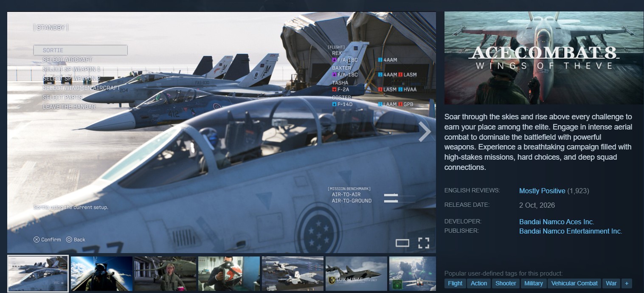Click the "STANDBY" heading in the screenshot

click(51, 28)
